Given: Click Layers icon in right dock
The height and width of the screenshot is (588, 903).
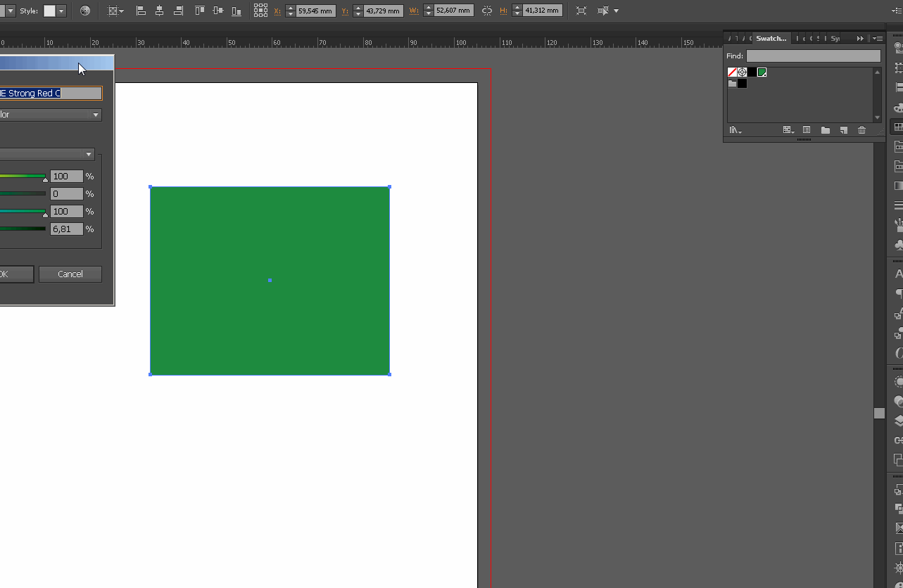Looking at the screenshot, I should (x=897, y=421).
